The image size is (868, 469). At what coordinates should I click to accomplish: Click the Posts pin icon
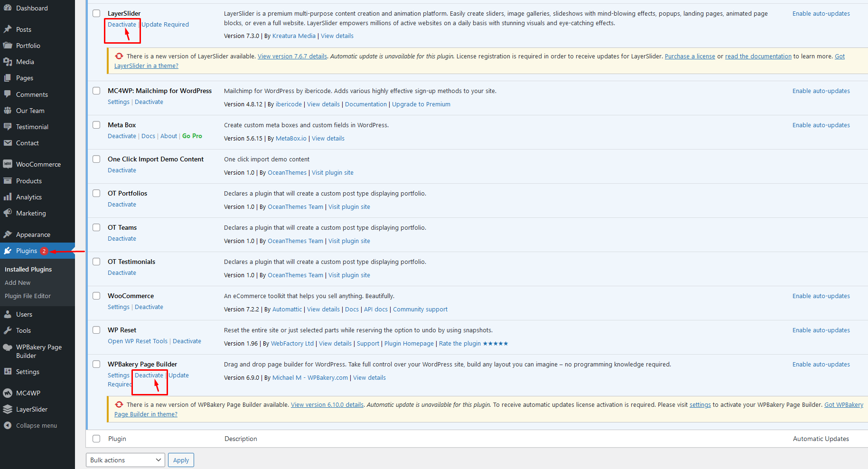pyautogui.click(x=8, y=29)
